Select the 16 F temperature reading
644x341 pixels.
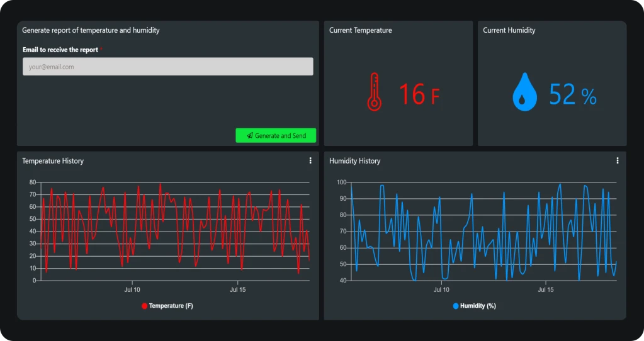tap(419, 94)
